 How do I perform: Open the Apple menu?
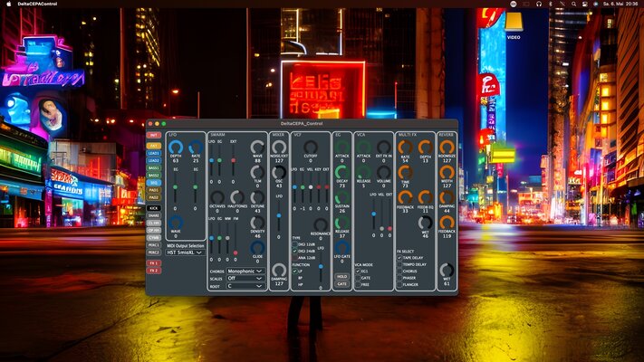(x=8, y=4)
